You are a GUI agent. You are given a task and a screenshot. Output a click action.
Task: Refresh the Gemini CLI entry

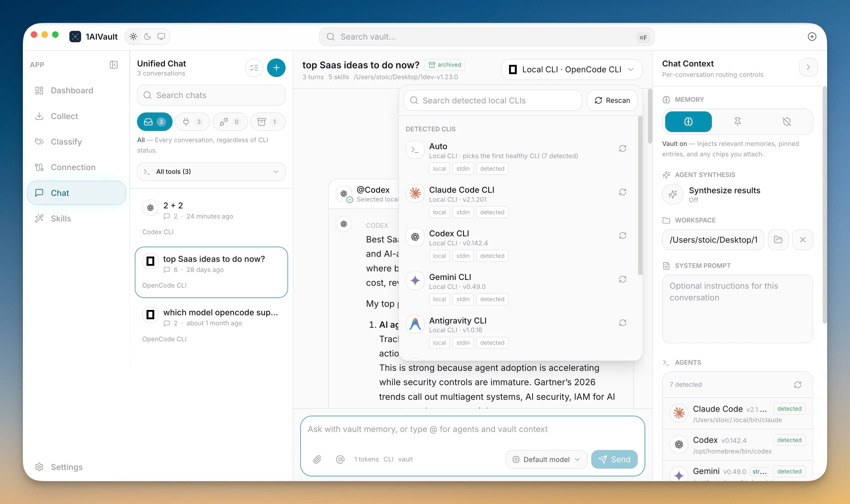[x=622, y=279]
